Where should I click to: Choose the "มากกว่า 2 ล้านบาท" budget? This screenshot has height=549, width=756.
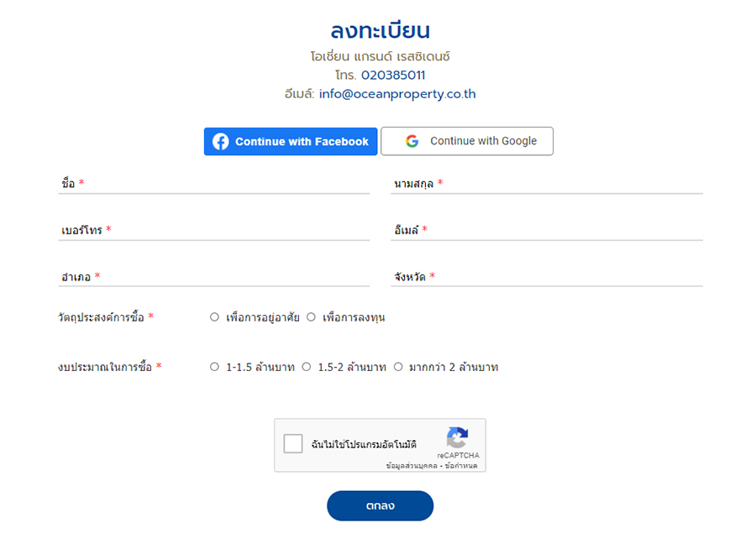pyautogui.click(x=398, y=367)
